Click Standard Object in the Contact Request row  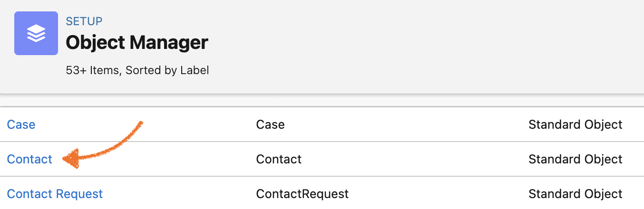(x=575, y=194)
